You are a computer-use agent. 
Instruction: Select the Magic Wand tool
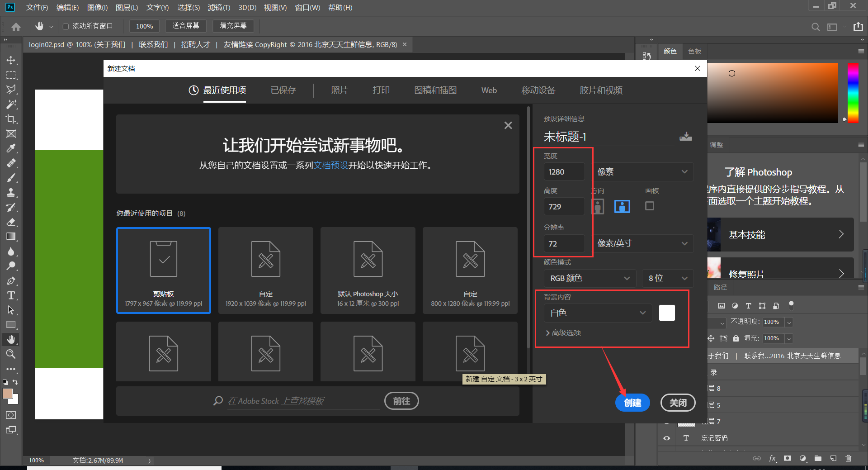[x=11, y=104]
